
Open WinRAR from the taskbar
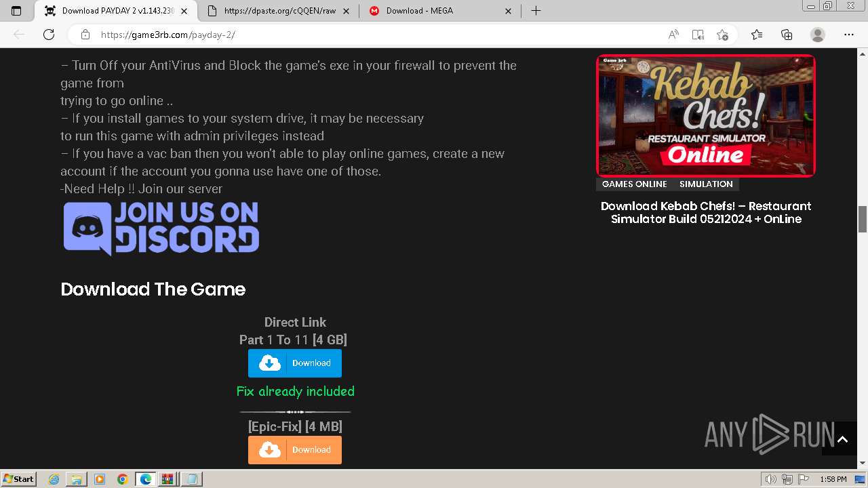coord(169,479)
